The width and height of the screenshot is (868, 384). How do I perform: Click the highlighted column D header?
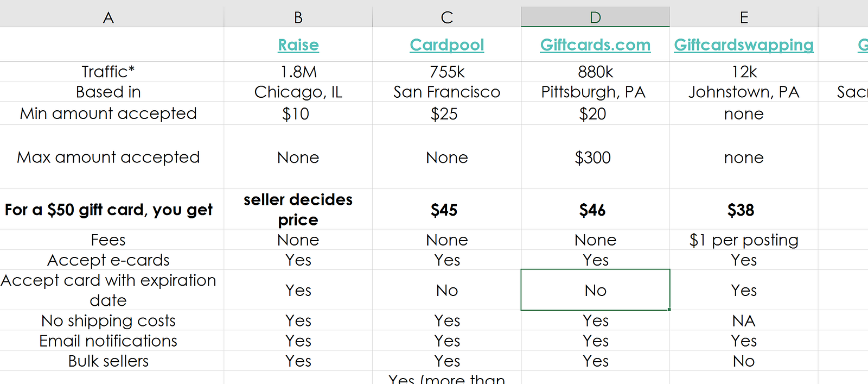coord(595,18)
